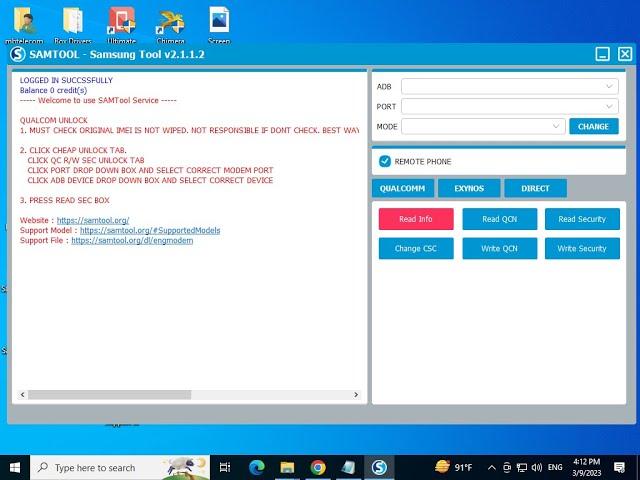Click the Read QCN button
Screen dimensions: 640x480
pyautogui.click(x=500, y=219)
